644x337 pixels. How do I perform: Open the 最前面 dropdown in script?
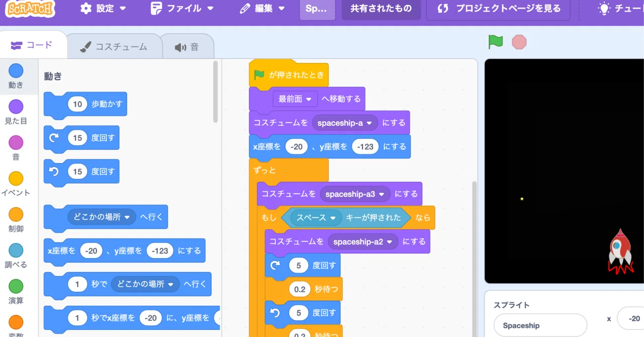(295, 99)
